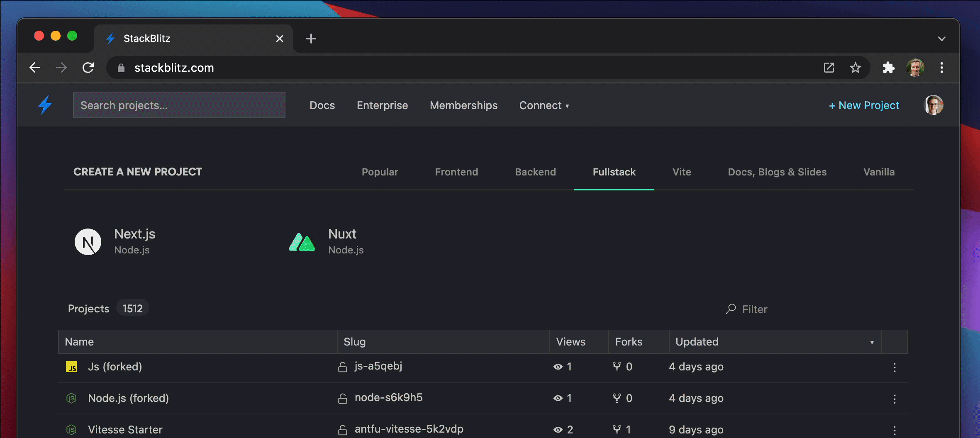This screenshot has width=980, height=438.
Task: Click the 1512 projects count badge
Action: (132, 308)
